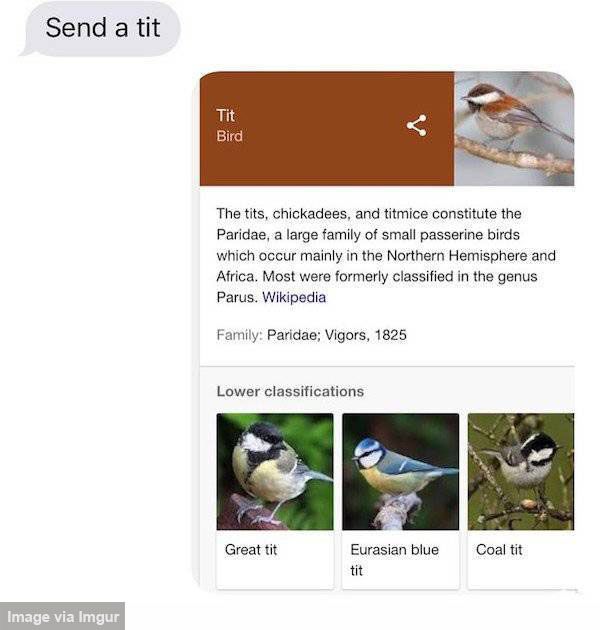Click the brown header banner area

click(327, 129)
